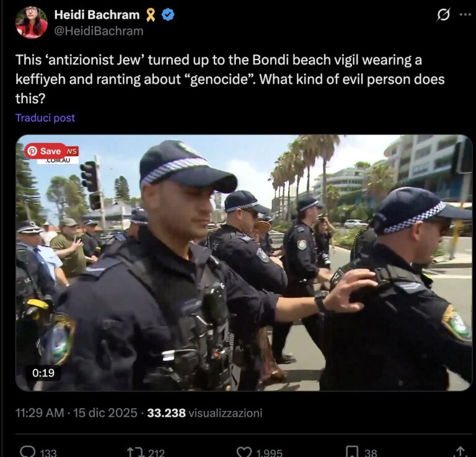Viewport: 476px width, 457px height.
Task: Click the Pinterest Save button
Action: coord(45,150)
